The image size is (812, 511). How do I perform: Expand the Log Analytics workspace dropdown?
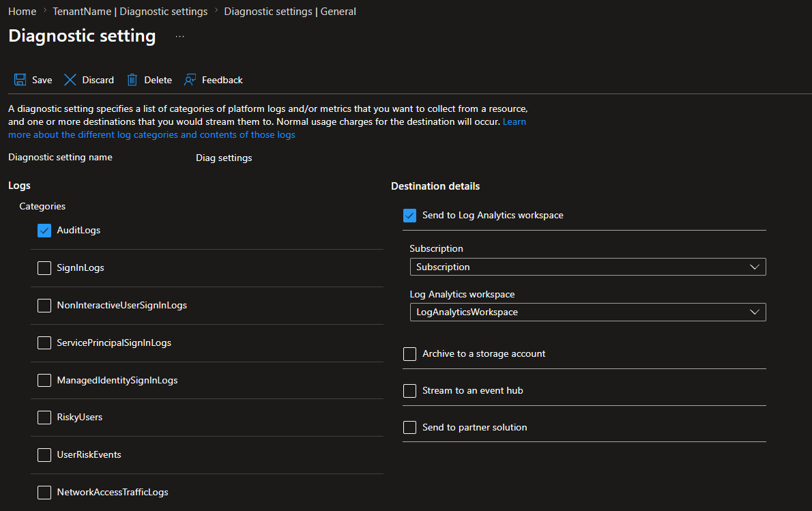click(588, 312)
